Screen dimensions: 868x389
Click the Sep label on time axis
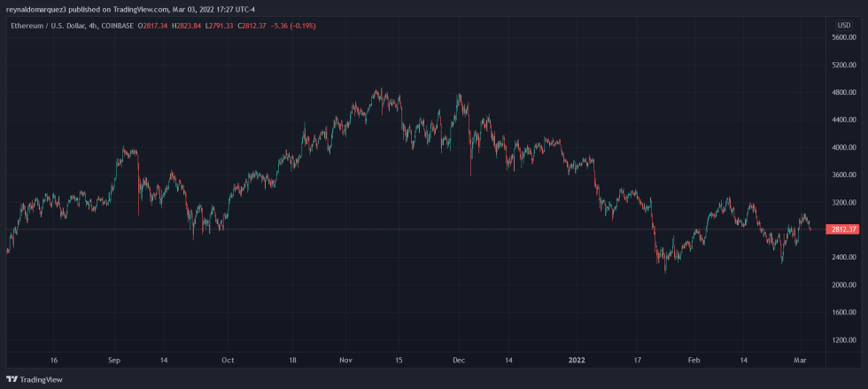(114, 360)
